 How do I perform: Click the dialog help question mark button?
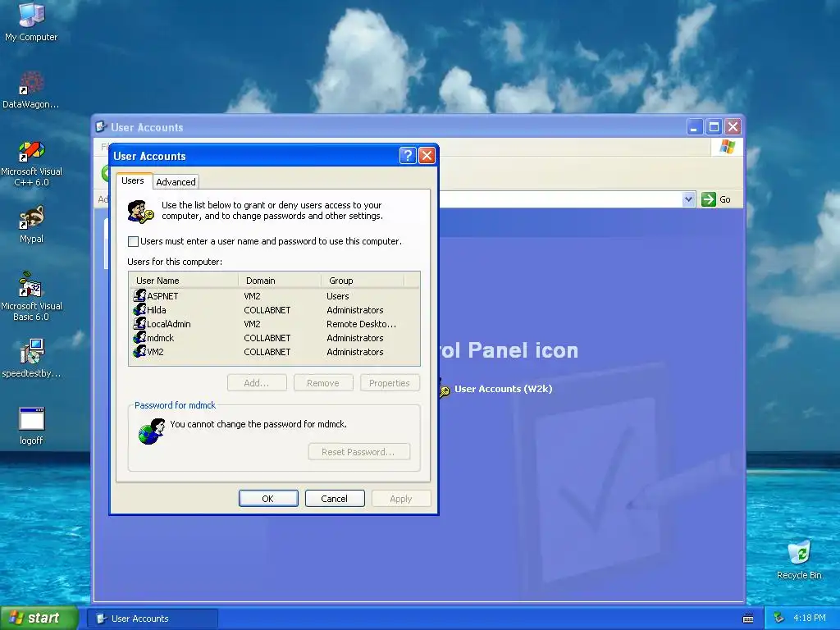408,156
